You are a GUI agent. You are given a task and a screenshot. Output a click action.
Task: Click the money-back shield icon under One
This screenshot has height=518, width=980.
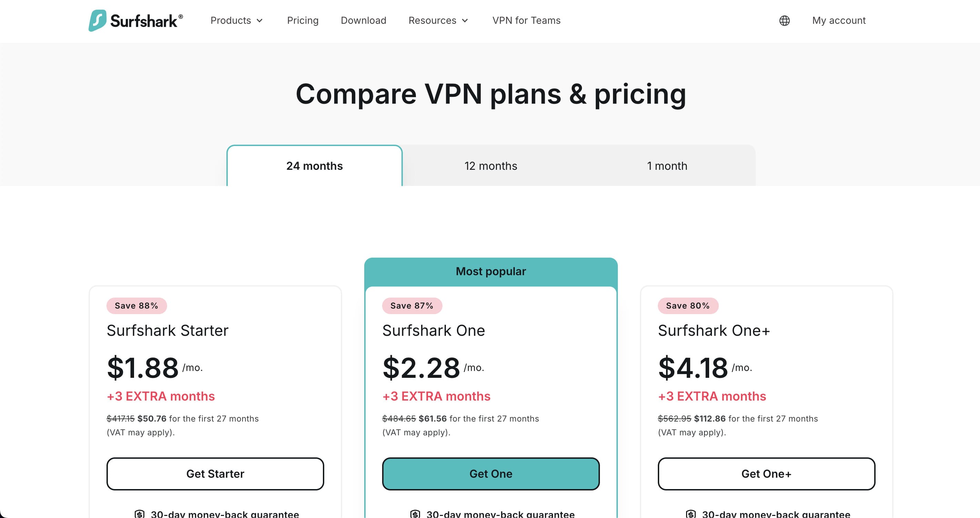[415, 514]
